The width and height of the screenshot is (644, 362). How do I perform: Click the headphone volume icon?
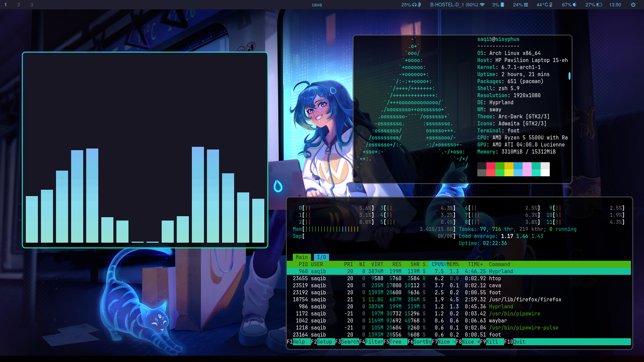415,5
